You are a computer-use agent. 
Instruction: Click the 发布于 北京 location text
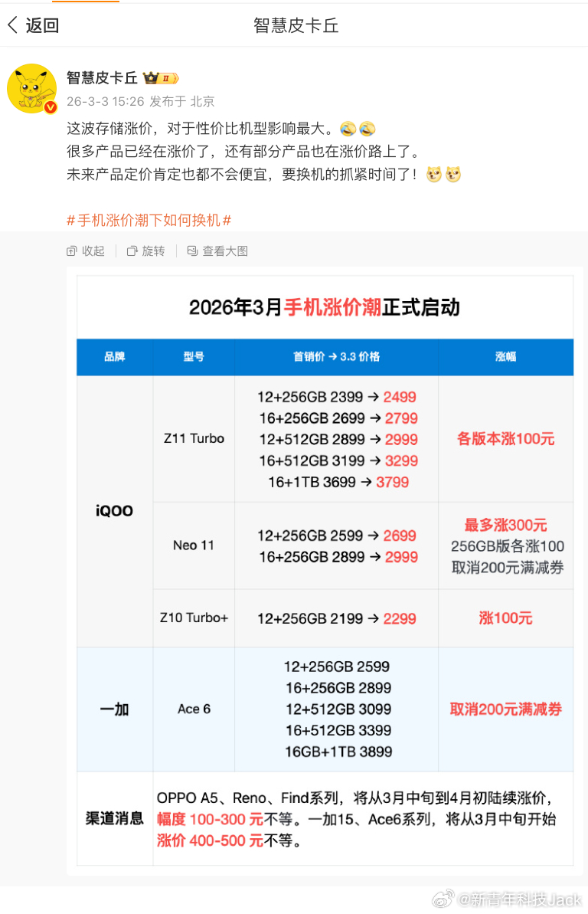point(181,101)
